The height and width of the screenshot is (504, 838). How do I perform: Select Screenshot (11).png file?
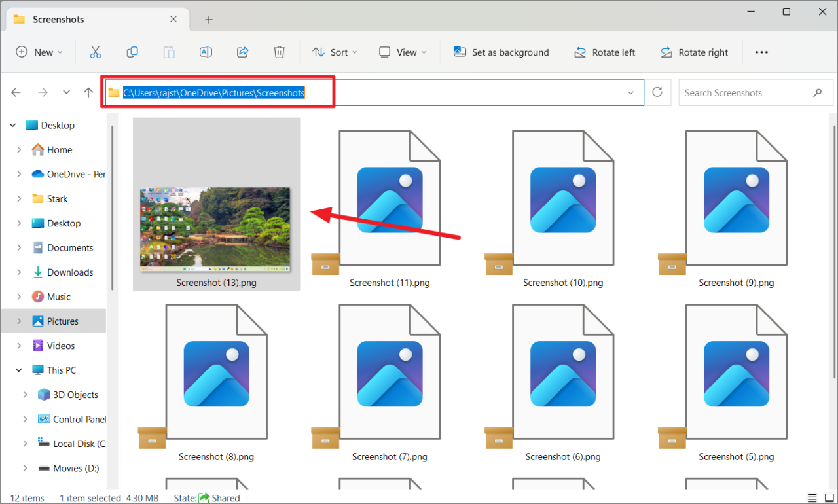(390, 204)
